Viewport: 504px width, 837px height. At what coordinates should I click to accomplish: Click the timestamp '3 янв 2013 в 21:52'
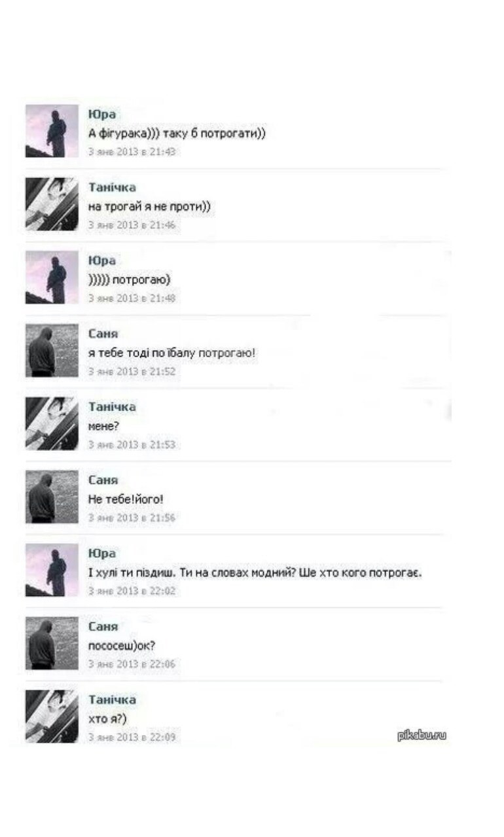[x=132, y=372]
